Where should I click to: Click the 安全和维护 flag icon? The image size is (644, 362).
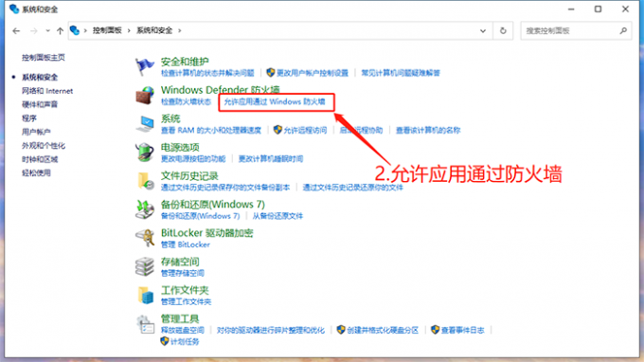(x=145, y=66)
